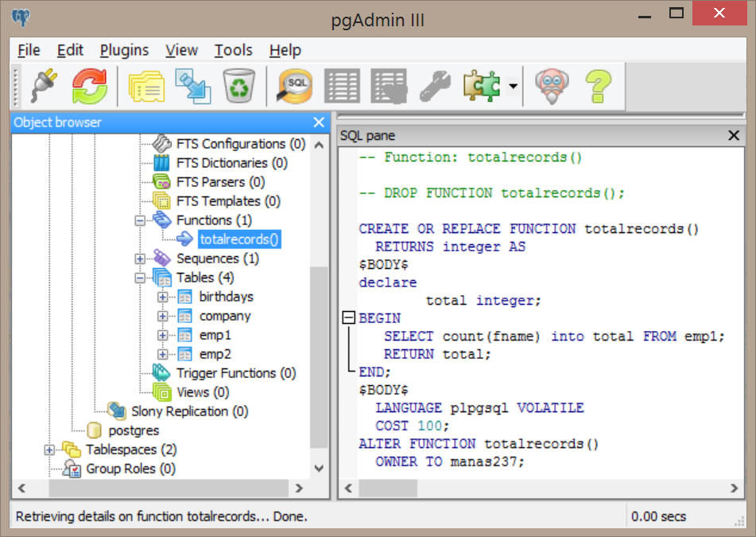Close the SQL pane
This screenshot has width=756, height=537.
pos(734,136)
